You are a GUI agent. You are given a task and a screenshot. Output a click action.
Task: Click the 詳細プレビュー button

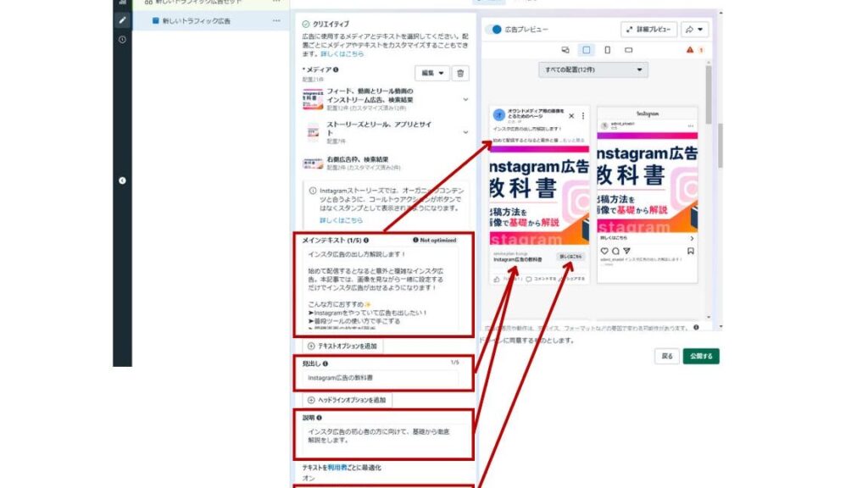648,30
